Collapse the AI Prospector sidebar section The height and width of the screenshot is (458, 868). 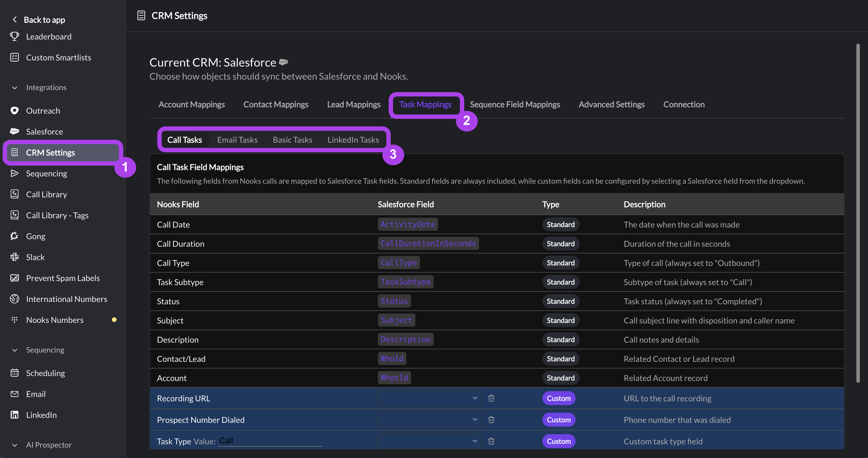tap(15, 445)
